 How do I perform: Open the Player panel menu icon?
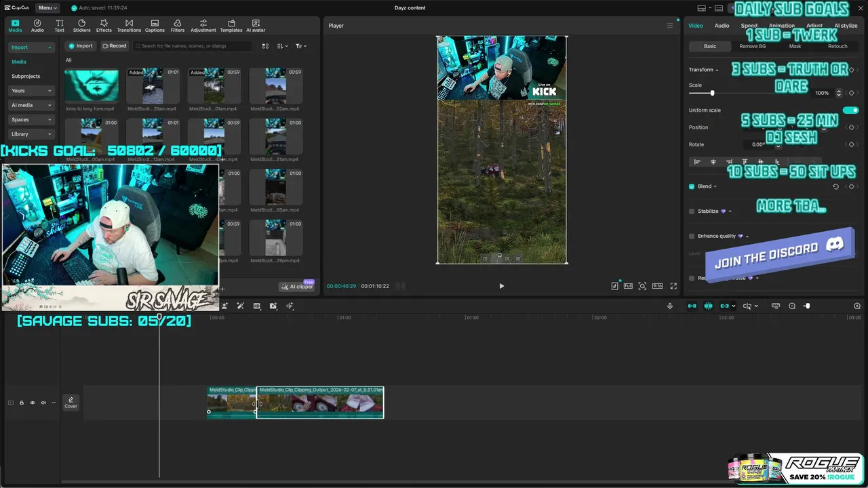pos(670,26)
